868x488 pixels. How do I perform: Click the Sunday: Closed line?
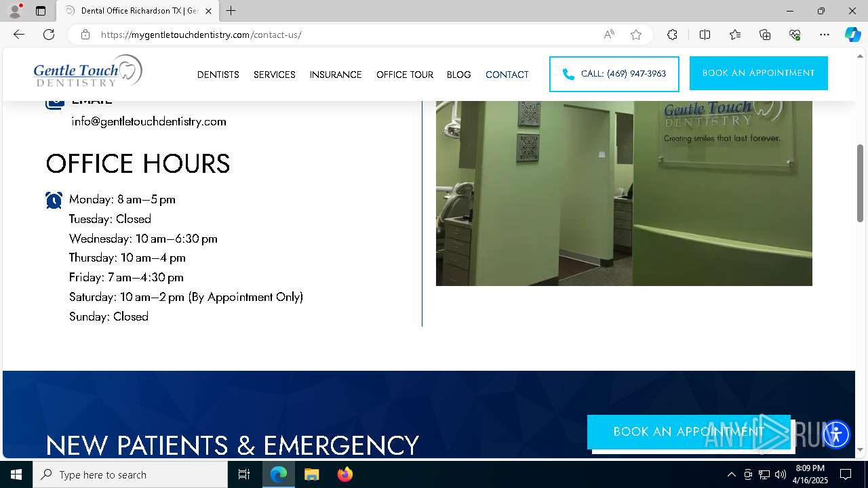[x=108, y=317]
